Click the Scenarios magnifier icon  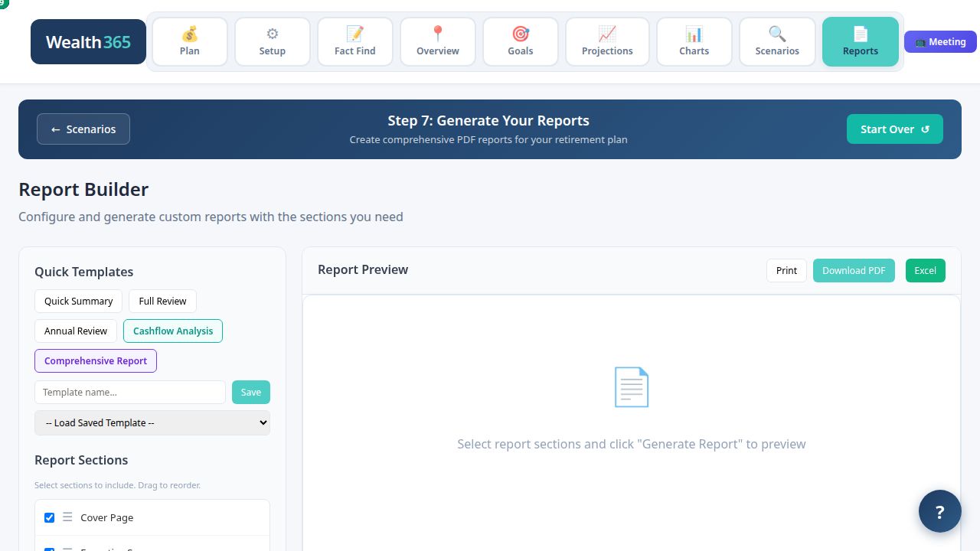coord(777,34)
